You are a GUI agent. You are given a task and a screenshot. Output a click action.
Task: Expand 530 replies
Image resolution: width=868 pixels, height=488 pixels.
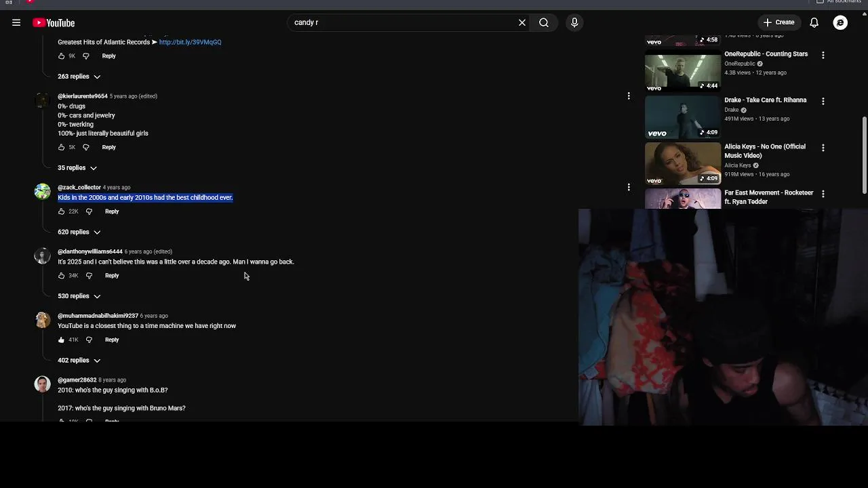coord(79,296)
